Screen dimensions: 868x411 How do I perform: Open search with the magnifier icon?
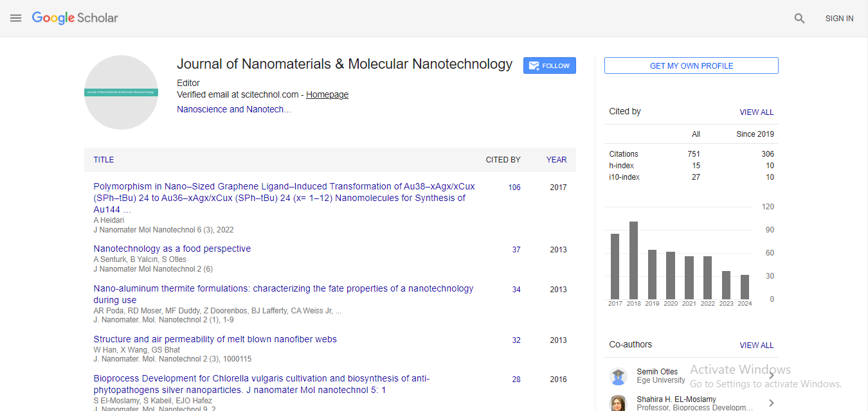tap(799, 19)
